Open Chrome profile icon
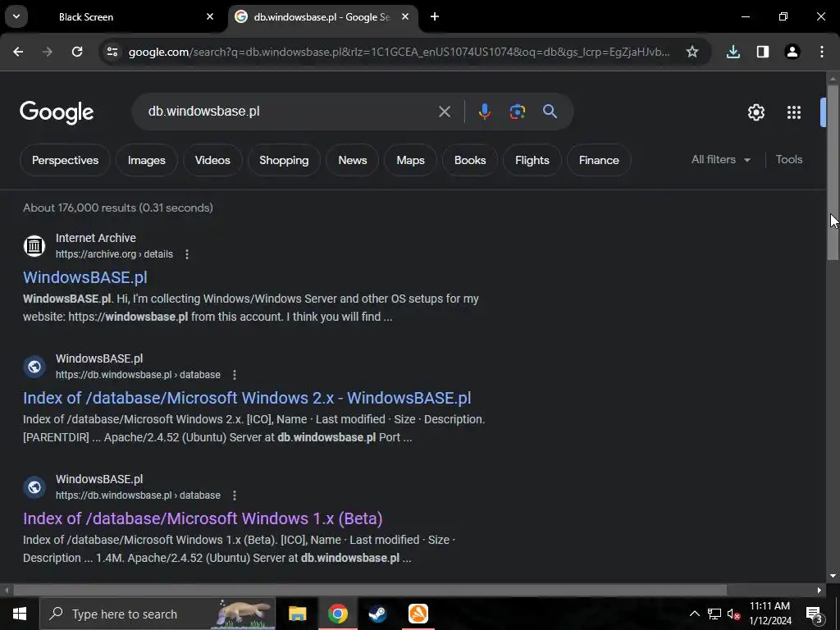 [x=792, y=52]
